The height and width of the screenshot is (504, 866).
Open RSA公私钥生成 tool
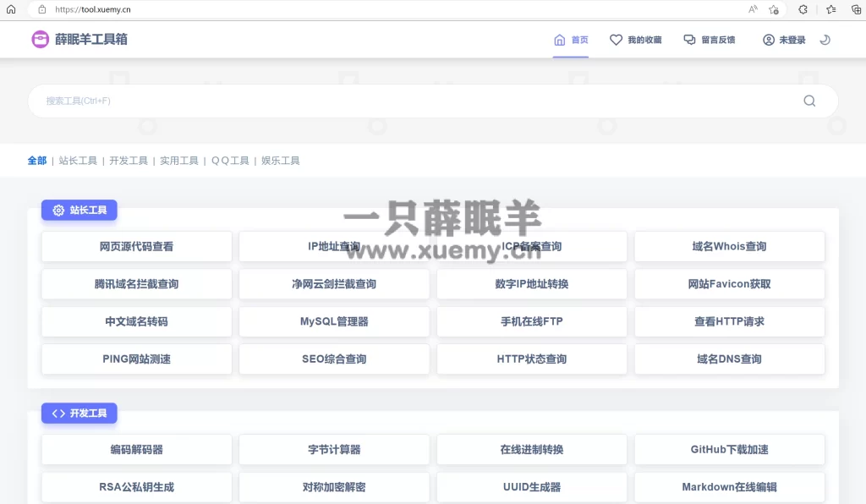(136, 487)
